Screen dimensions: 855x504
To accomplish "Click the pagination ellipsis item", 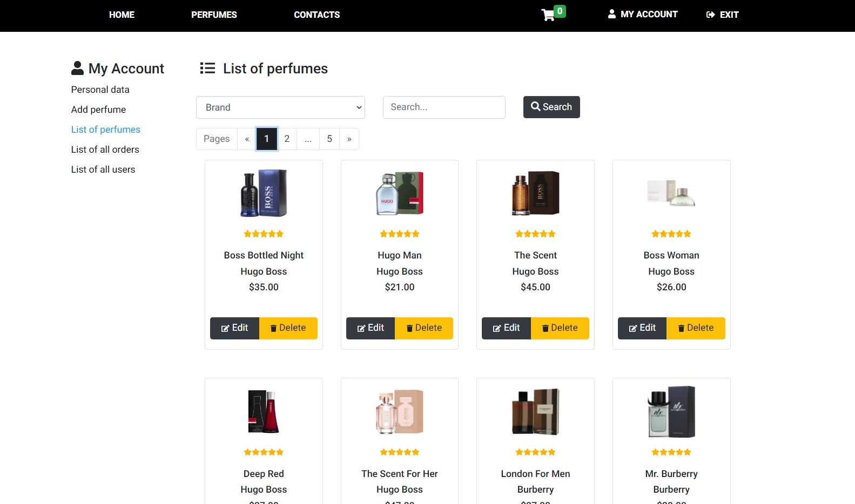I will [308, 139].
